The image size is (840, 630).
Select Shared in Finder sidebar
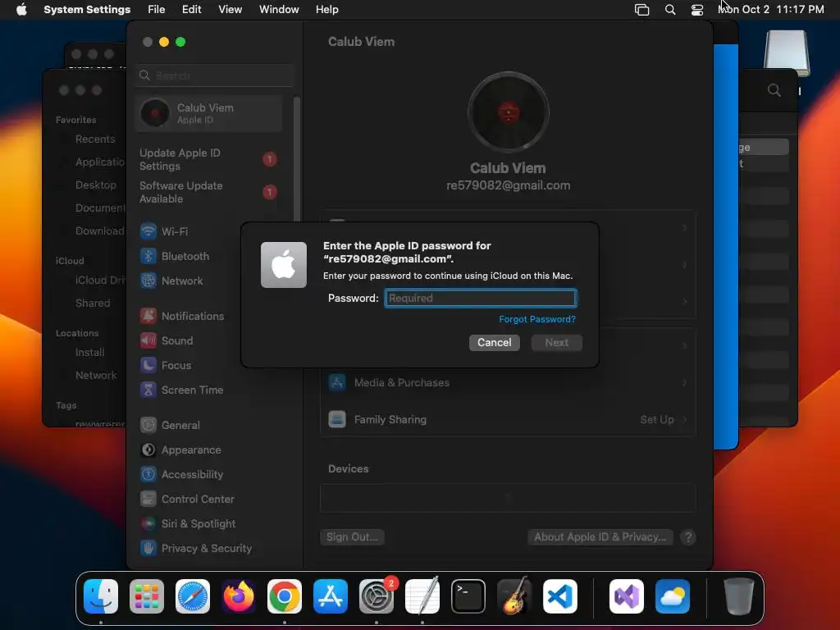93,304
